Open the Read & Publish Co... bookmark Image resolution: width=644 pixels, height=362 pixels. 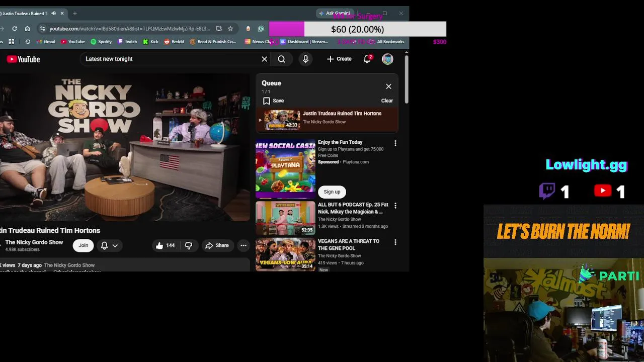(x=213, y=42)
